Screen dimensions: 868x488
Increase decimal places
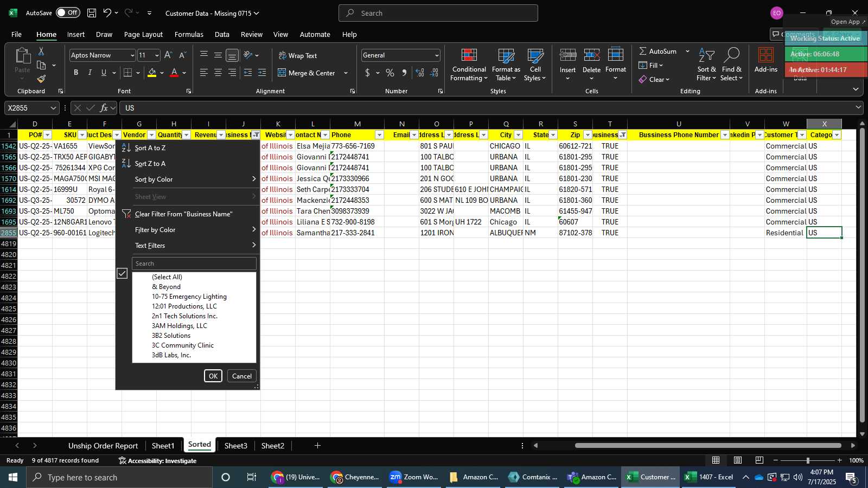click(x=420, y=73)
